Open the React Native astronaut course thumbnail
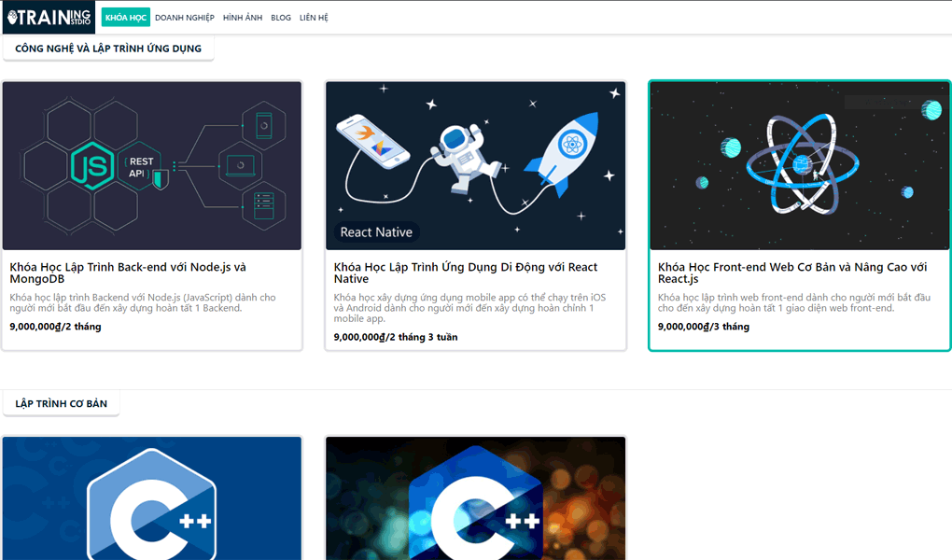 point(475,166)
